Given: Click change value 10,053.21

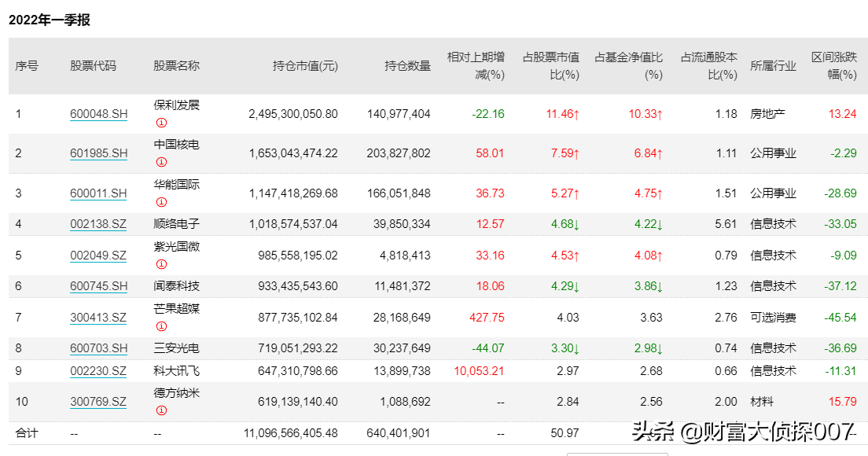Looking at the screenshot, I should tap(480, 371).
